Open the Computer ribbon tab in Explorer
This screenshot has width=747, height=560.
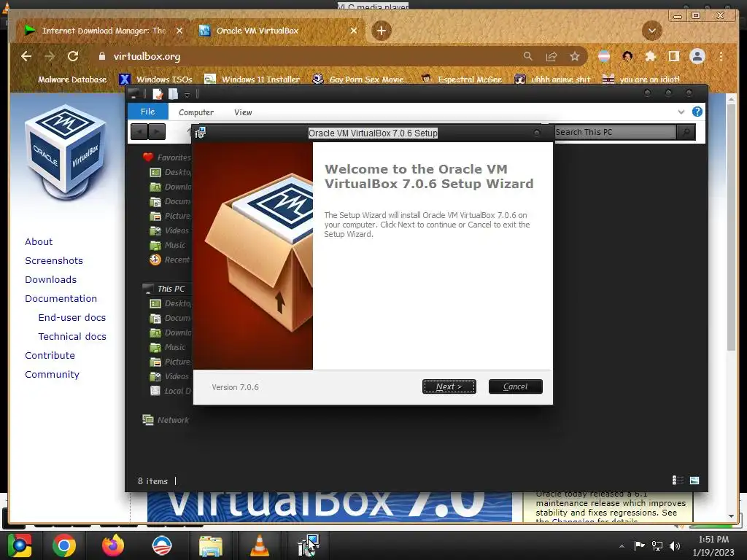(196, 112)
